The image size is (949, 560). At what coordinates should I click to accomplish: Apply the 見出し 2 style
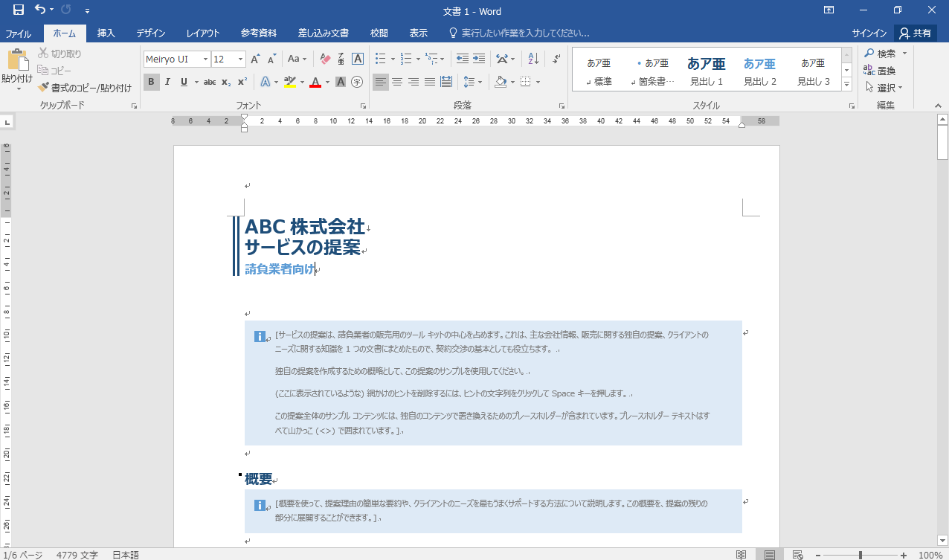click(759, 71)
